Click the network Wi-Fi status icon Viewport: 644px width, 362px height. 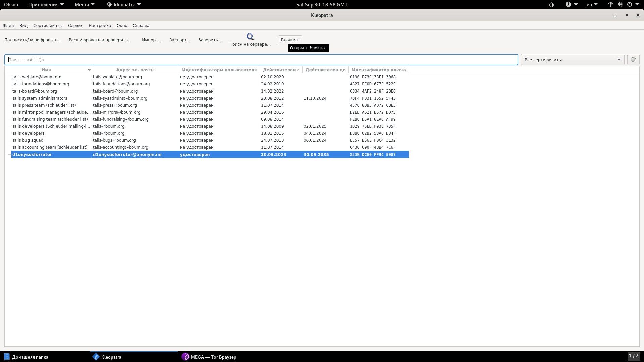610,5
